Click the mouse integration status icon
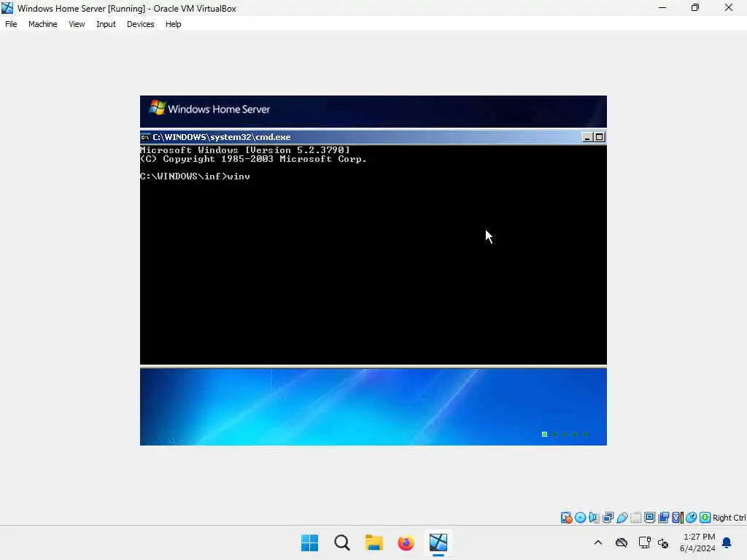 692,518
